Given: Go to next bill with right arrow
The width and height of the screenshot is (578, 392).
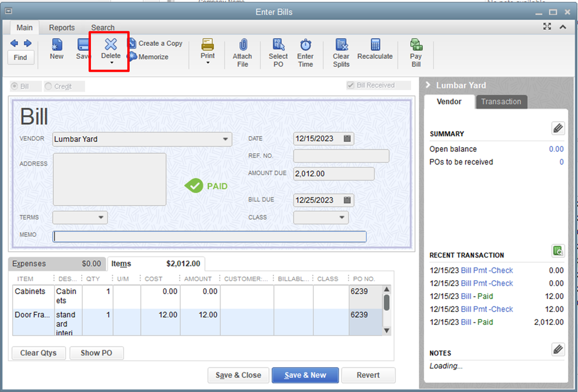Looking at the screenshot, I should point(28,43).
